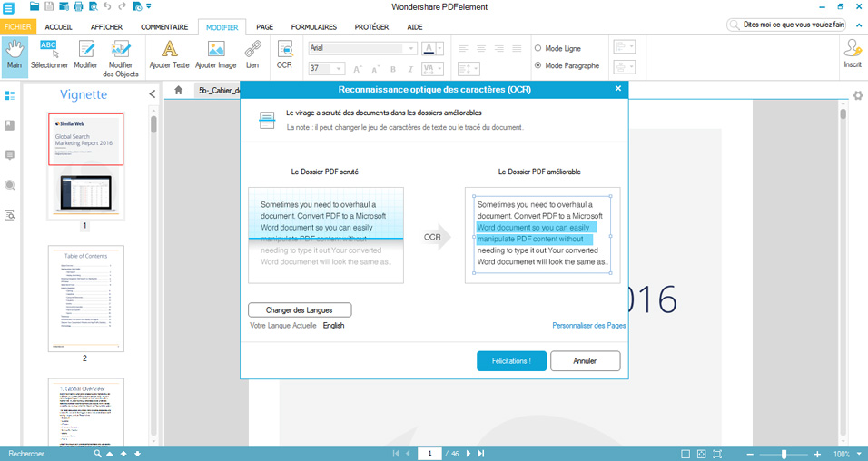
Task: Select the Sélectionner text tool
Action: 49,54
